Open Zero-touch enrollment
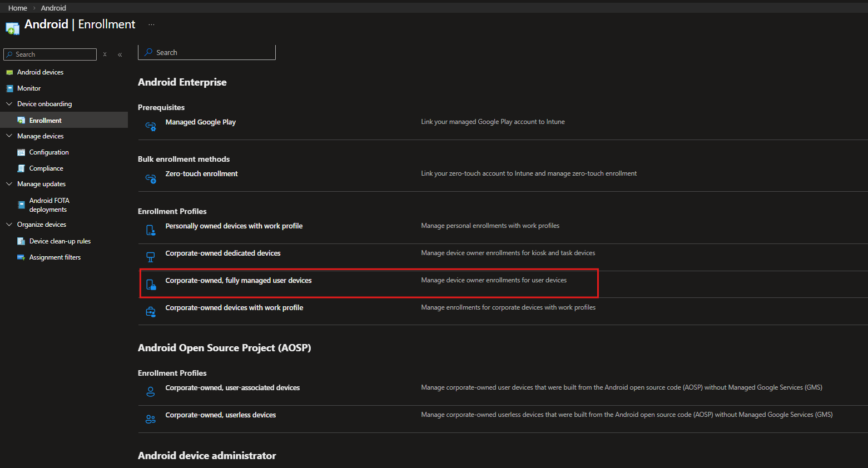The width and height of the screenshot is (868, 468). click(201, 174)
